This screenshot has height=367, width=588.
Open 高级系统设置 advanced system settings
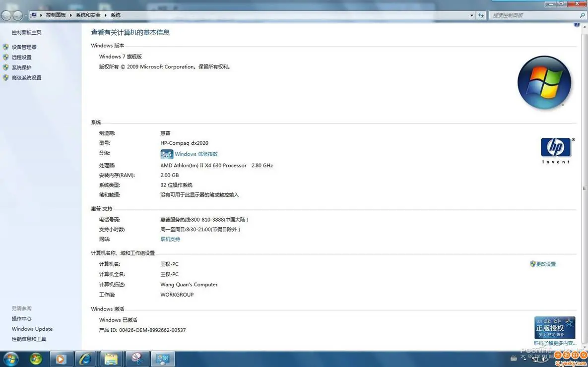tap(26, 78)
